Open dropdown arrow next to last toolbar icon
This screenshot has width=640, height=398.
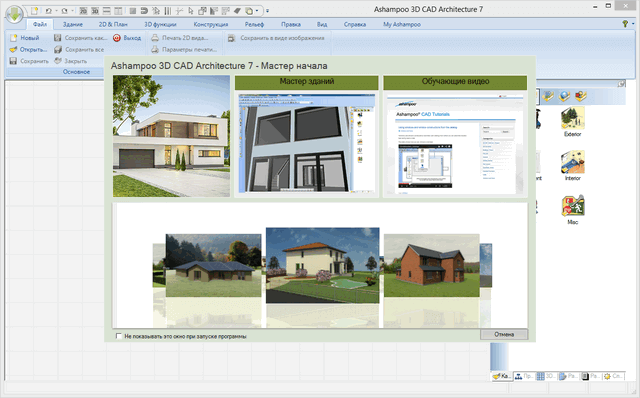click(x=257, y=11)
